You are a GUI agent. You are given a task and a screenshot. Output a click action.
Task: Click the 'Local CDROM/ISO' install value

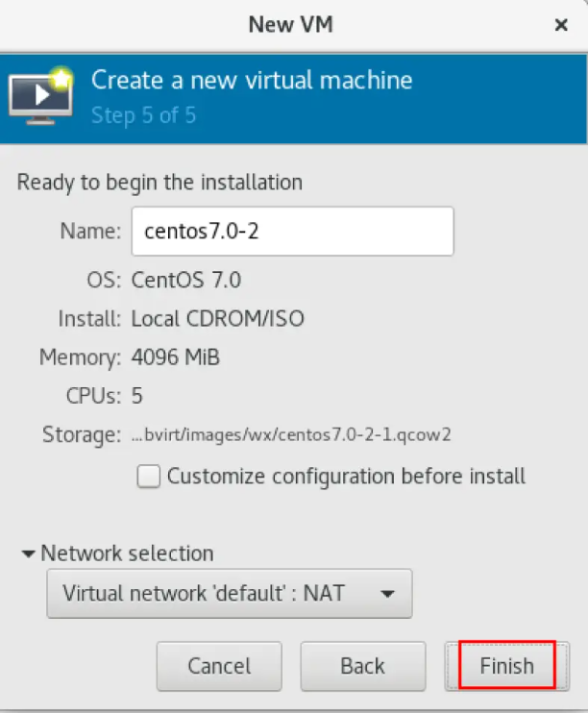(218, 318)
